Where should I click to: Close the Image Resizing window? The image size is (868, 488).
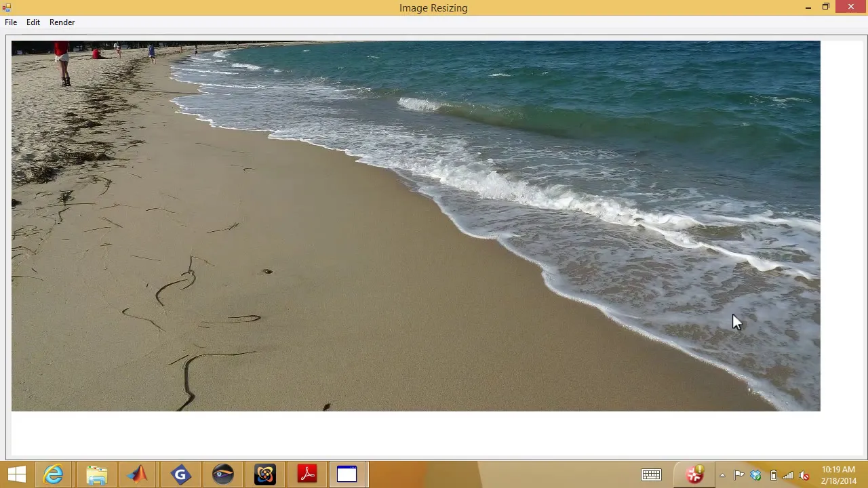click(851, 7)
